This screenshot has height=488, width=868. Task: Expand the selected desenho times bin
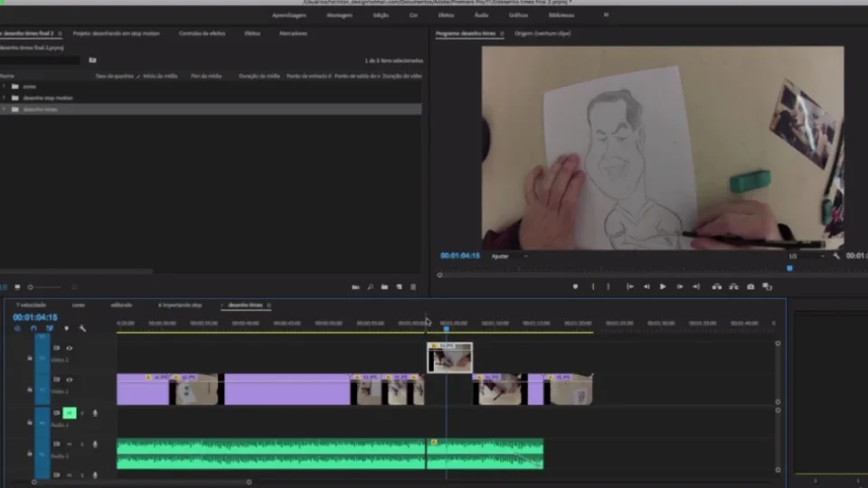click(4, 109)
